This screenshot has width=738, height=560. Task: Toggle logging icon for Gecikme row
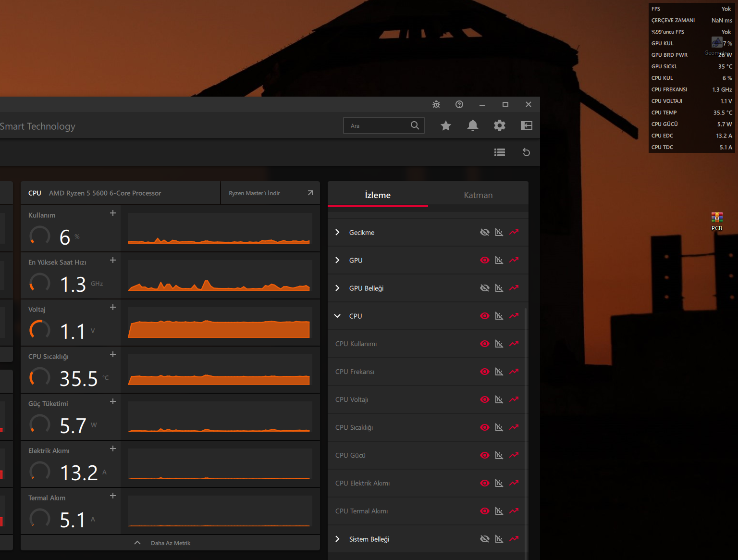499,232
